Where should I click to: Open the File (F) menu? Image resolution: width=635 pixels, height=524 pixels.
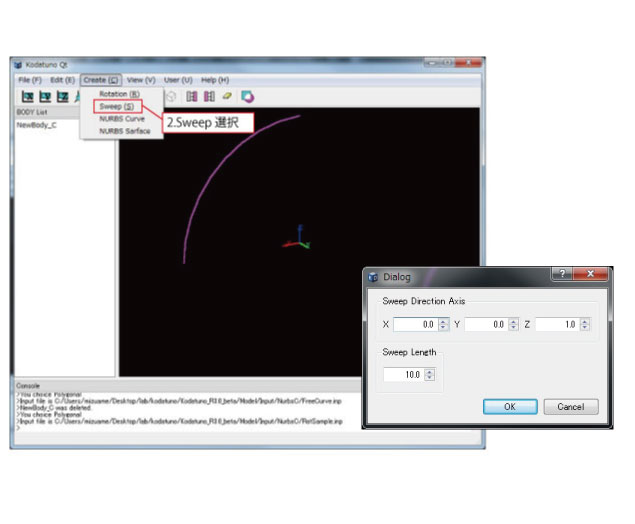tap(30, 80)
